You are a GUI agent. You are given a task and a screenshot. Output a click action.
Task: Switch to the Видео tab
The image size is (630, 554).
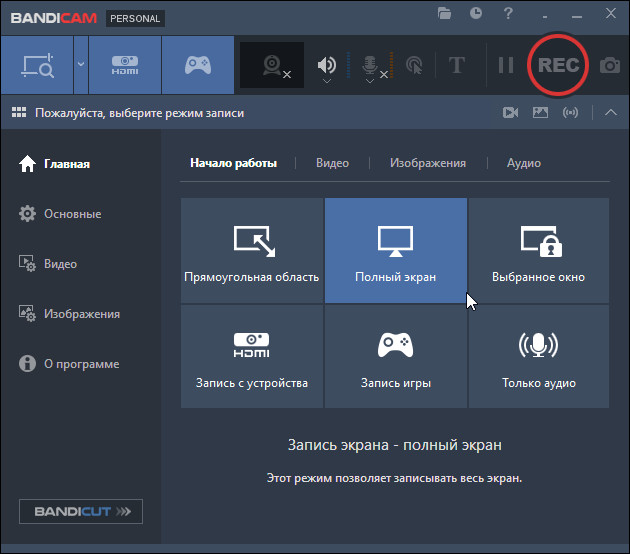[x=332, y=163]
